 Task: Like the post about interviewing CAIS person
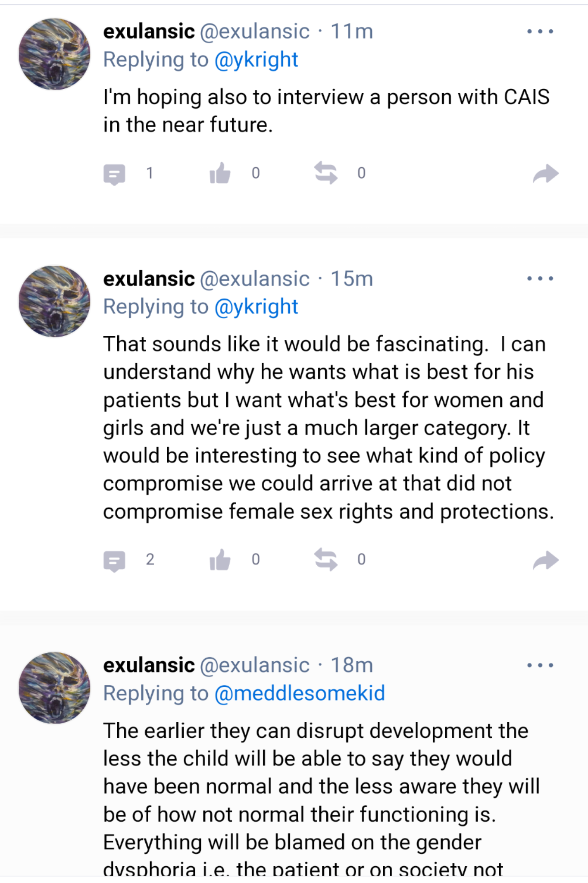220,173
